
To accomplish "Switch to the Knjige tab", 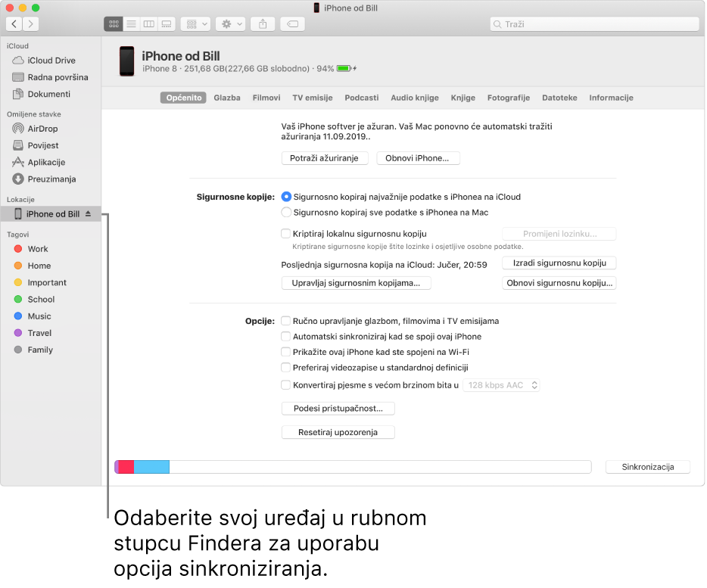I will pyautogui.click(x=463, y=98).
